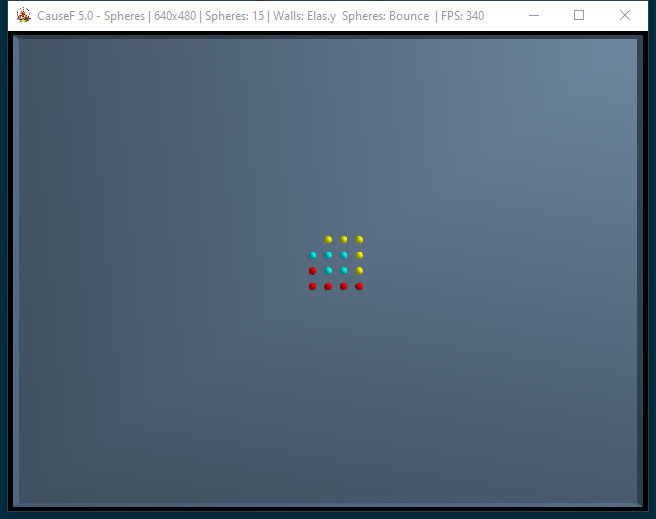Click right cyan sphere in third row
This screenshot has width=656, height=519.
coord(344,271)
